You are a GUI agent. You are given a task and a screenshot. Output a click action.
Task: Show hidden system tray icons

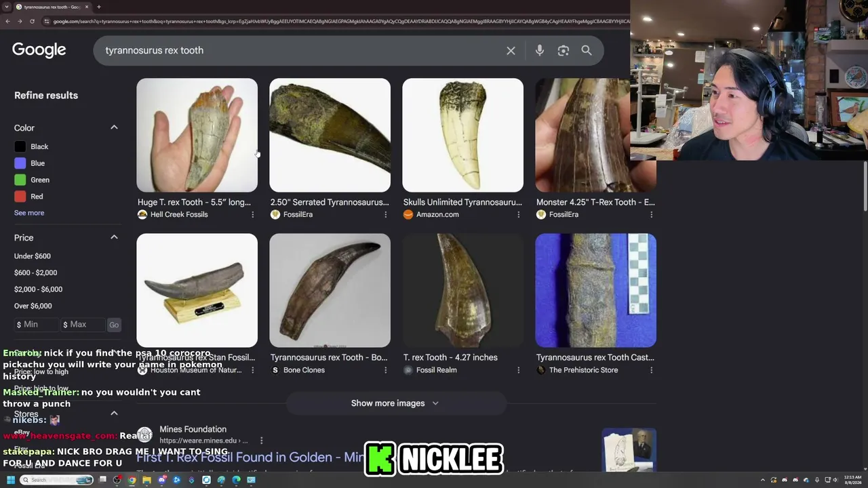(x=763, y=480)
